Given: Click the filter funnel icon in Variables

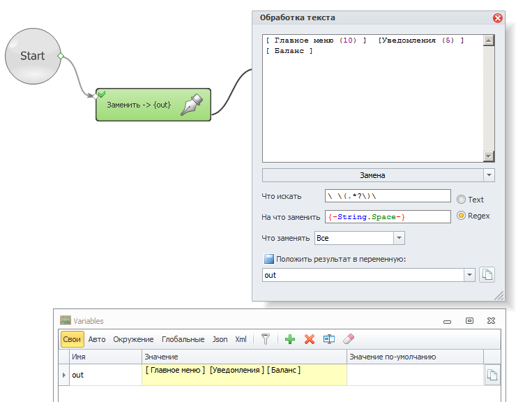Looking at the screenshot, I should tap(266, 339).
